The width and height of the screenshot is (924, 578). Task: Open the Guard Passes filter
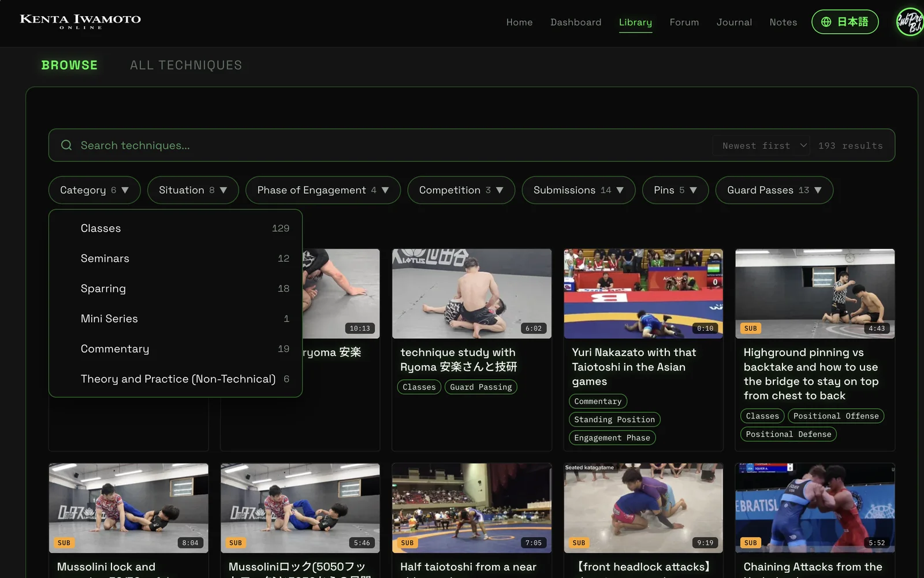[x=774, y=190]
